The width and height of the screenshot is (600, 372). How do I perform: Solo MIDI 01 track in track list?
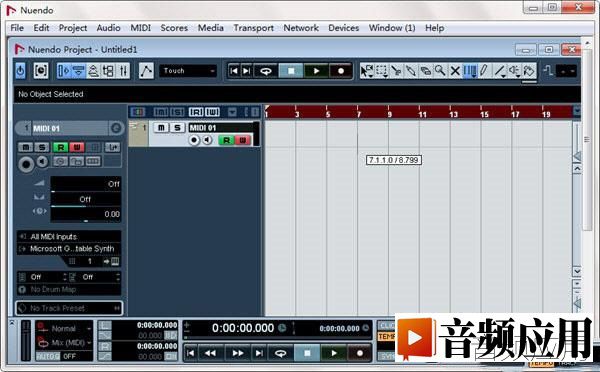pyautogui.click(x=177, y=128)
